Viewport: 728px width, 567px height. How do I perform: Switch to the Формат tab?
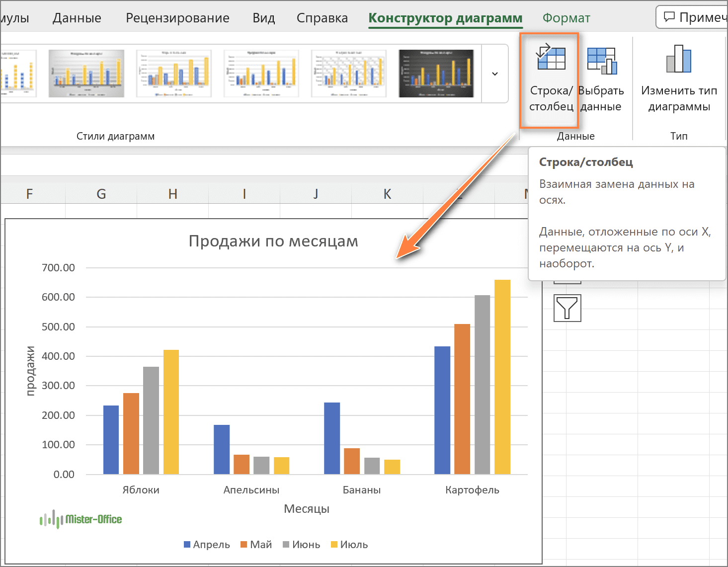coord(566,18)
